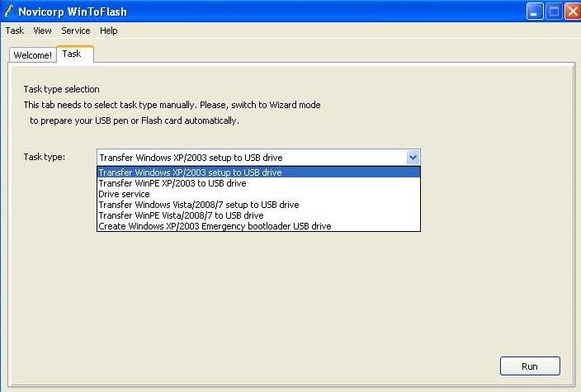The height and width of the screenshot is (392, 581).
Task: Select Transfer WinPE XP/2003 to USB drive
Action: pos(258,183)
